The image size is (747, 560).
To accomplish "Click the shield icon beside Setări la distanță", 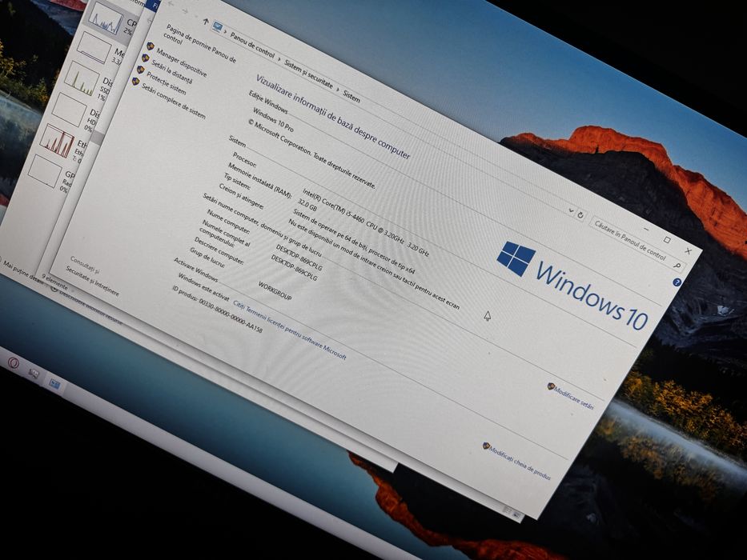I will (x=145, y=58).
